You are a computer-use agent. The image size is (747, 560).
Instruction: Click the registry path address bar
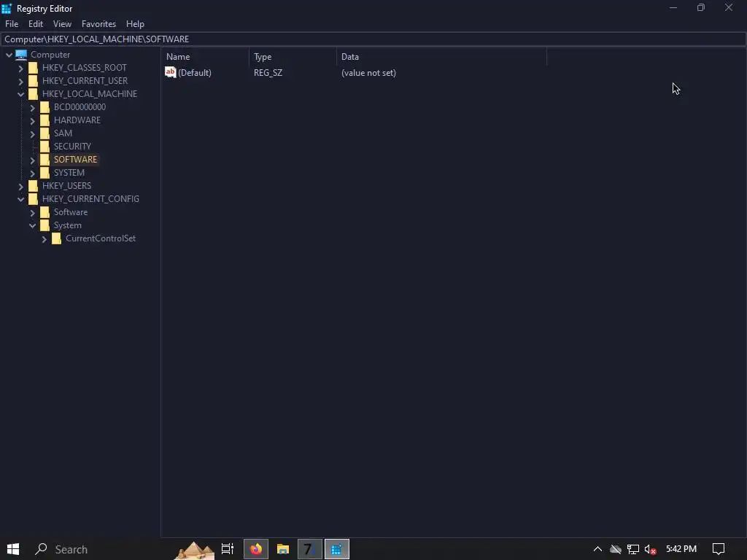tap(373, 39)
